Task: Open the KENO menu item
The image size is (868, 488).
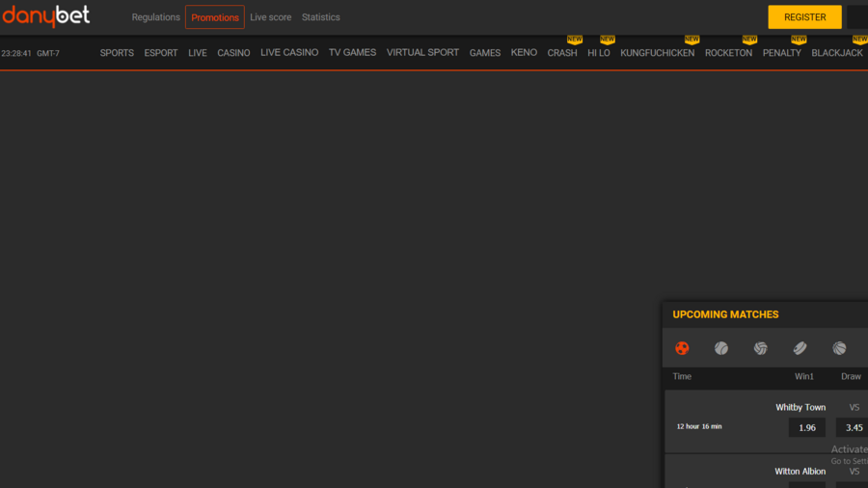Action: pos(524,53)
